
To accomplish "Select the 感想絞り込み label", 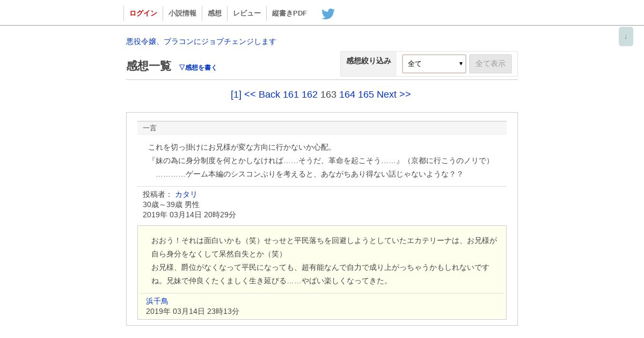I will 369,61.
